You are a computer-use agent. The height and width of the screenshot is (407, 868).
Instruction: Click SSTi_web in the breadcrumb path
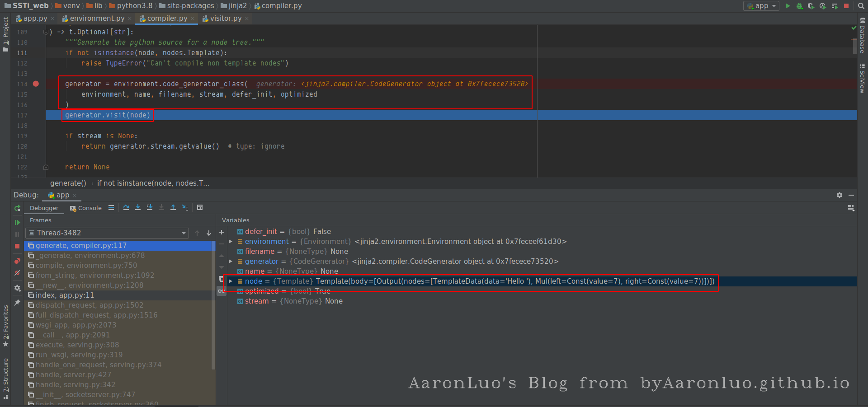(26, 6)
